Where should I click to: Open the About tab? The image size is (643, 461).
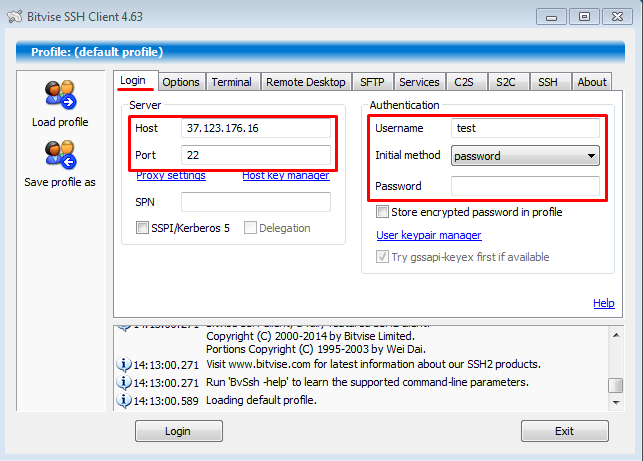[x=592, y=82]
